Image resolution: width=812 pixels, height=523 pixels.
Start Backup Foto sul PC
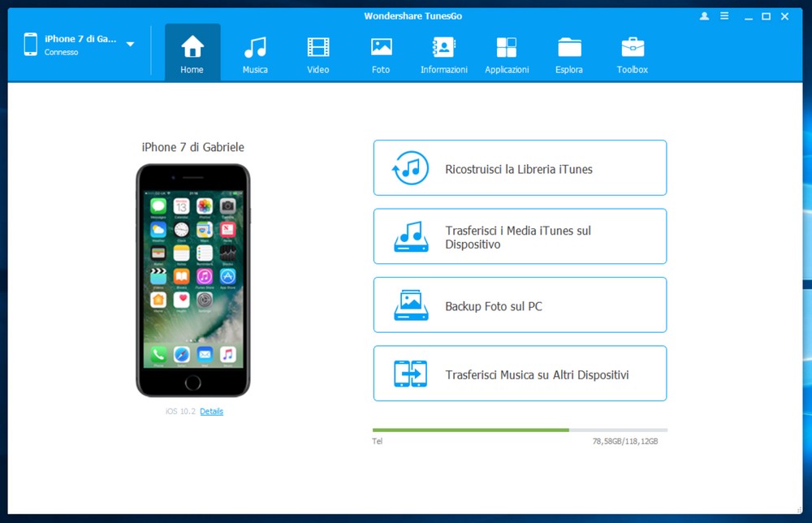coord(520,305)
